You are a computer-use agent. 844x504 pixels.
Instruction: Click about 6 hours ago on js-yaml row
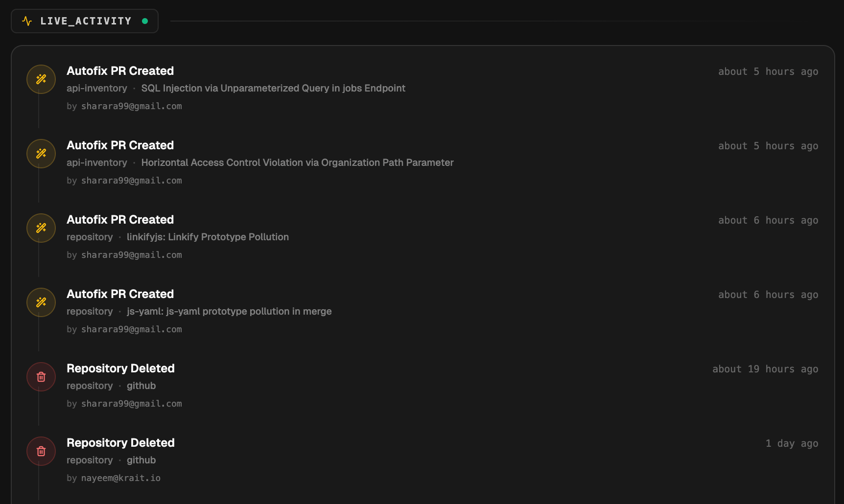(768, 295)
